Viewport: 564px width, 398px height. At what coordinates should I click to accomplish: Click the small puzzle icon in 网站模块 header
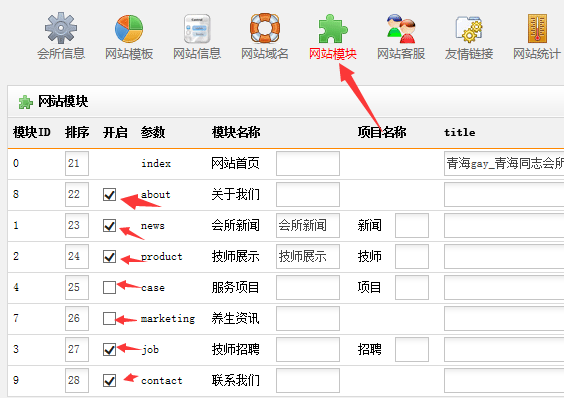coord(26,102)
